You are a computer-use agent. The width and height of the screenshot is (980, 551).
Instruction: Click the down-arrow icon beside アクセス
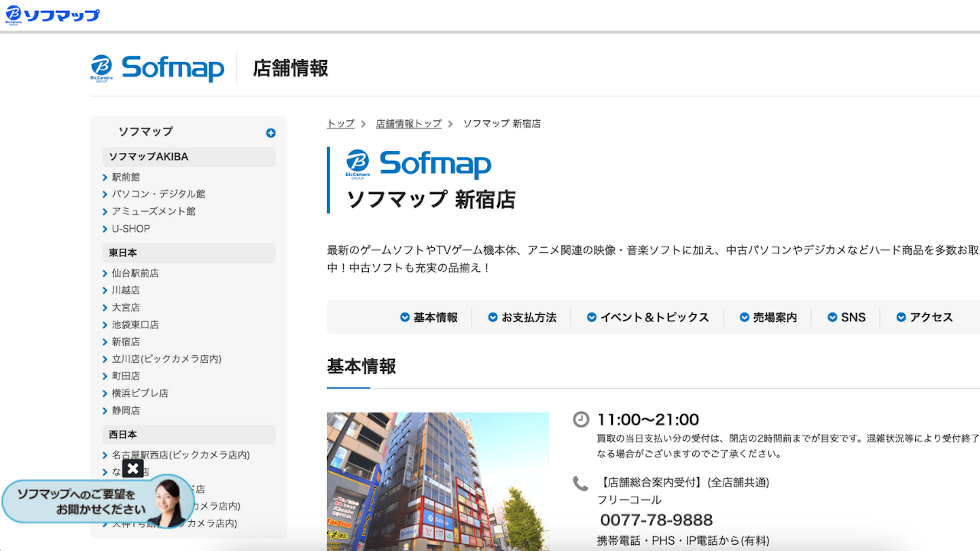point(901,317)
